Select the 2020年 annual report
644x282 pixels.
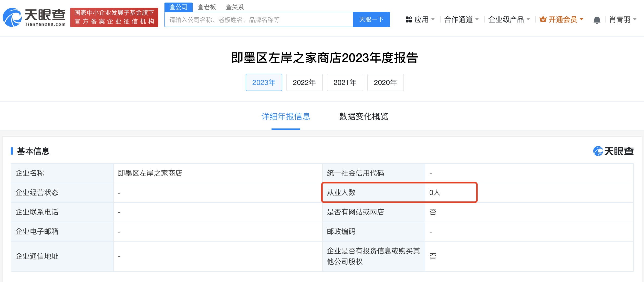(x=386, y=82)
